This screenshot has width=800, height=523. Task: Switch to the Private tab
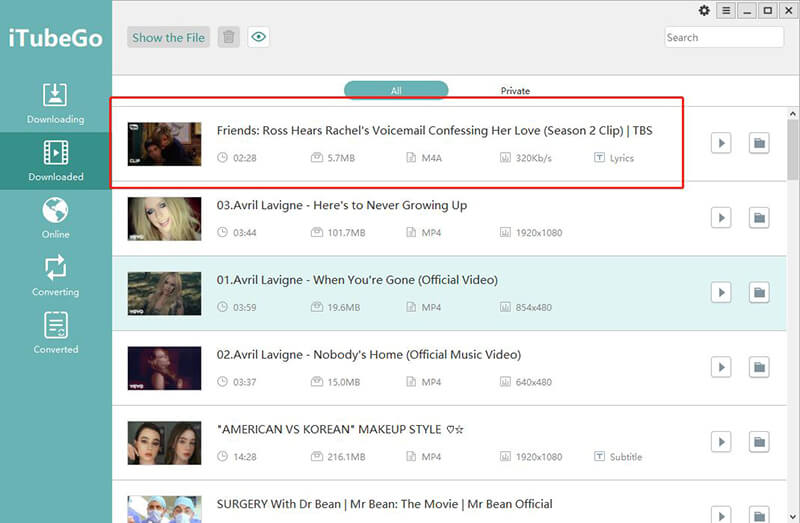pyautogui.click(x=515, y=91)
